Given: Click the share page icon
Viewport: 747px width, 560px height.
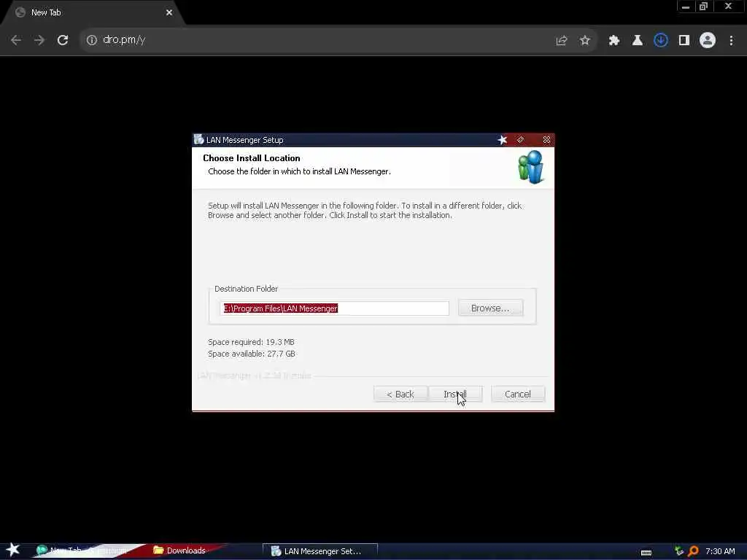Looking at the screenshot, I should pyautogui.click(x=561, y=41).
